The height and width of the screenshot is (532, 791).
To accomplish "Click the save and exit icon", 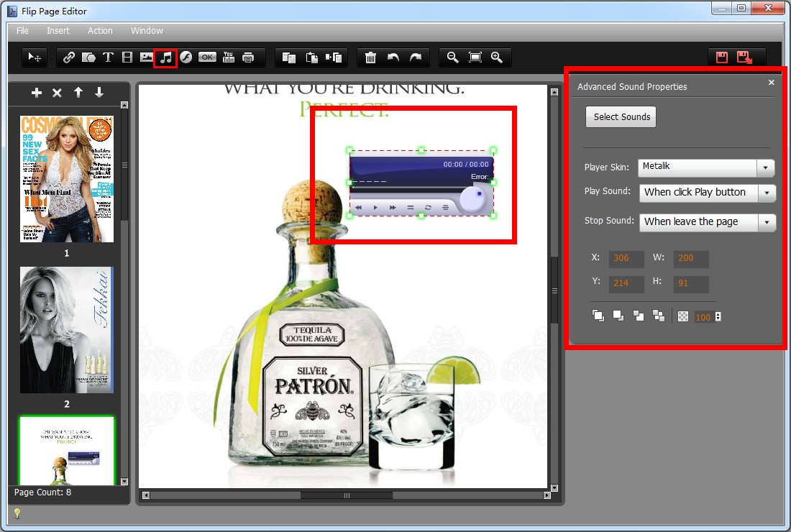I will 744,58.
